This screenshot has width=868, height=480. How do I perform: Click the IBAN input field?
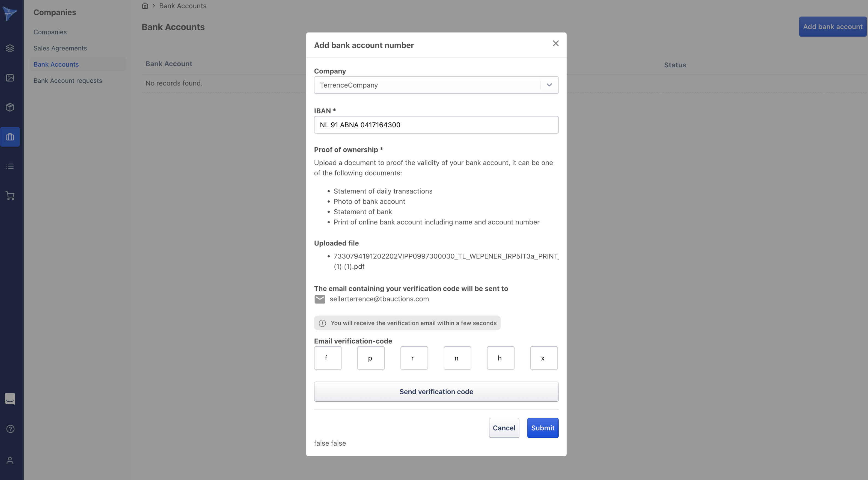[x=436, y=125]
